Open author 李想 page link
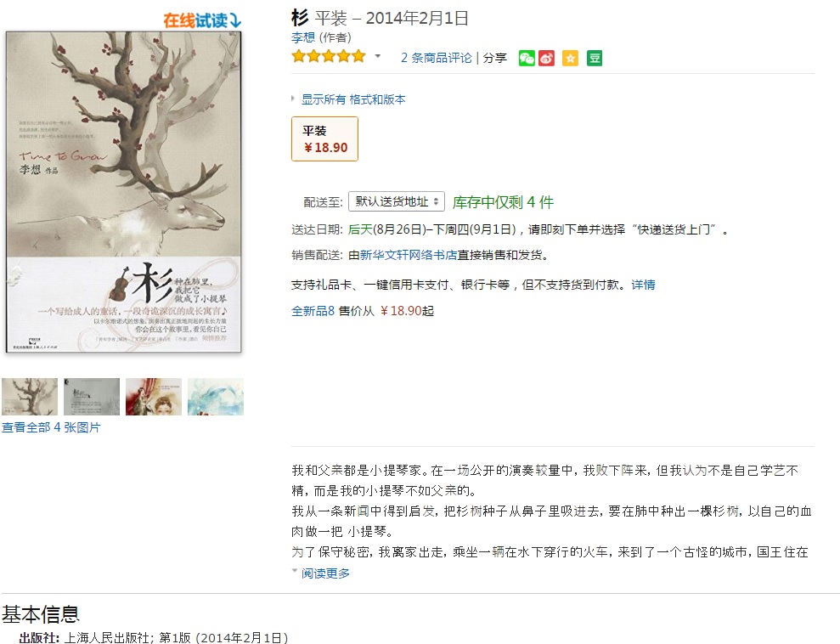 tap(303, 37)
